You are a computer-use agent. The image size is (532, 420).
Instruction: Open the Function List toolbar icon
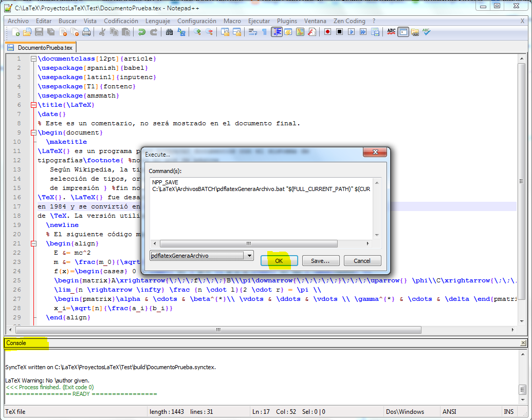tap(312, 32)
